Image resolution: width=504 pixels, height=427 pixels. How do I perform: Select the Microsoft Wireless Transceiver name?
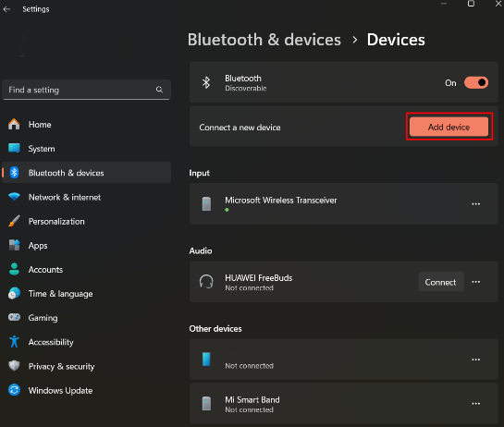[x=280, y=201]
